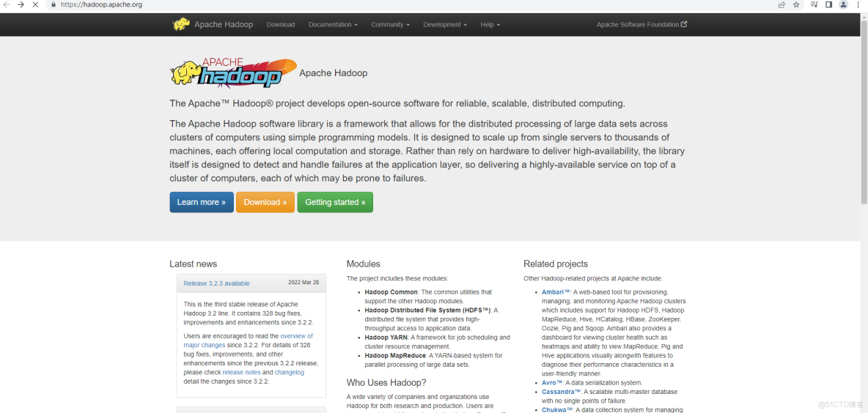Click the share page icon in address bar
This screenshot has height=413, width=868.
pos(781,4)
